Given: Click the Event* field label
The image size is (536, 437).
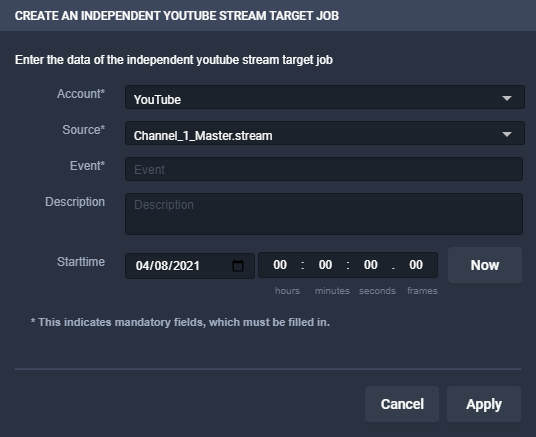Looking at the screenshot, I should [x=87, y=165].
